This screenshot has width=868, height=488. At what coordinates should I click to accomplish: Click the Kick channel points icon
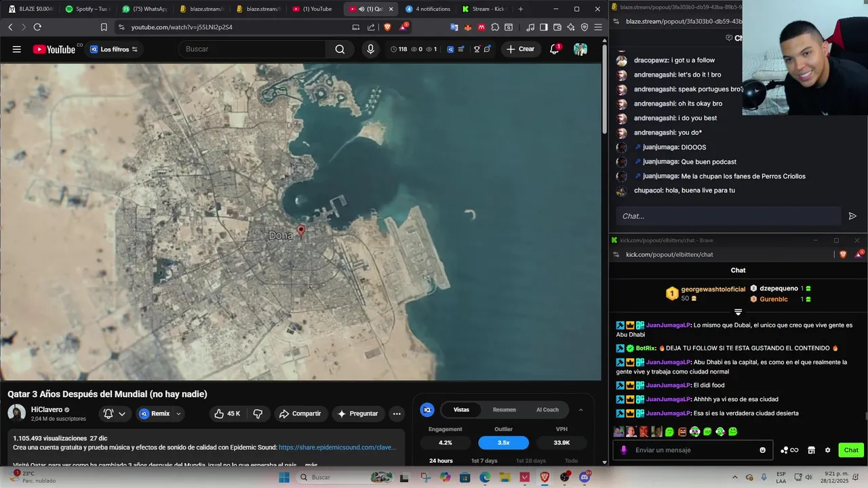coord(789,450)
